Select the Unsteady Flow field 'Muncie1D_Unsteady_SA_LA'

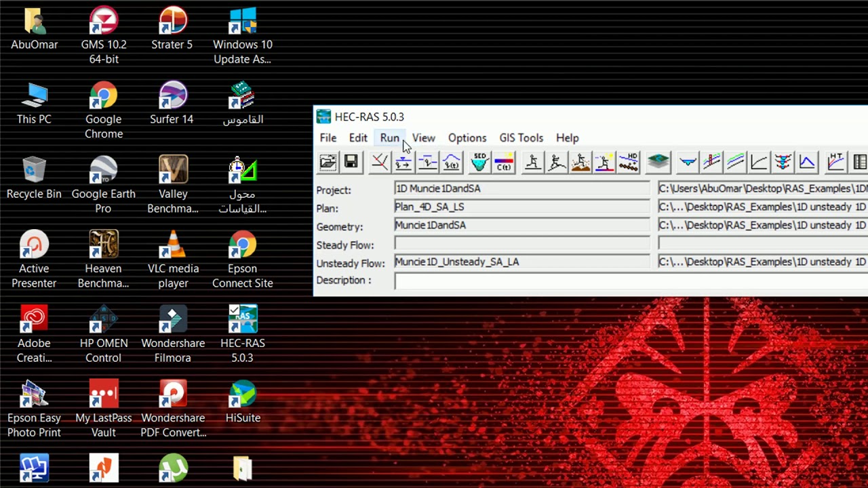(522, 262)
